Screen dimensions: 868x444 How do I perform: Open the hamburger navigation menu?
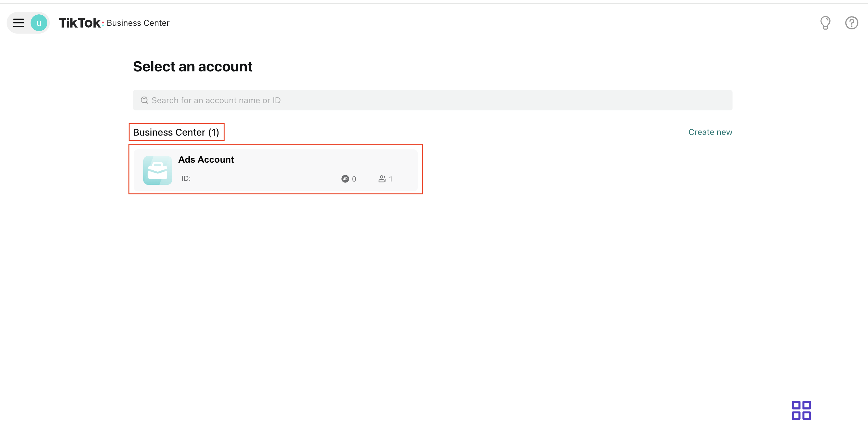pos(19,23)
